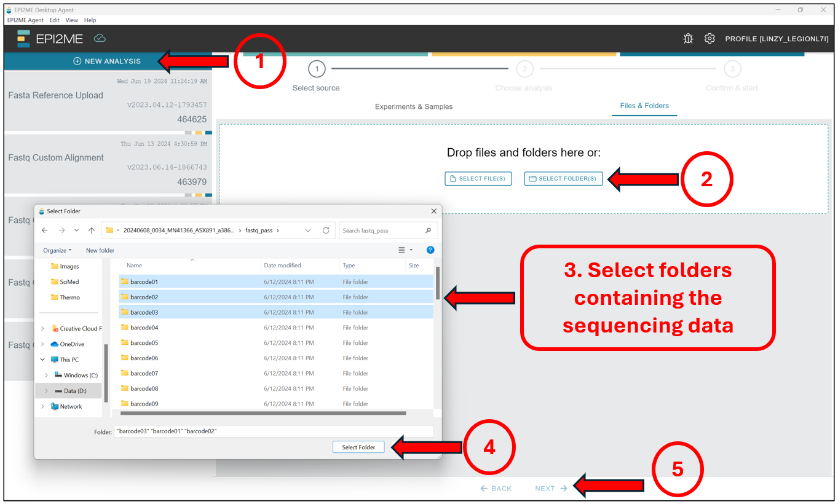Viewport: 838px width, 504px height.
Task: Expand the OneDrive node
Action: tap(42, 344)
